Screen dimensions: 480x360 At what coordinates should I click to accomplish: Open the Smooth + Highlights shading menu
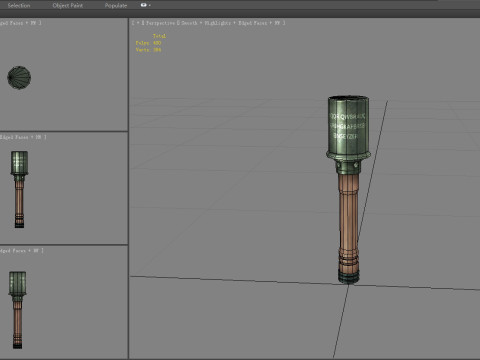206,23
